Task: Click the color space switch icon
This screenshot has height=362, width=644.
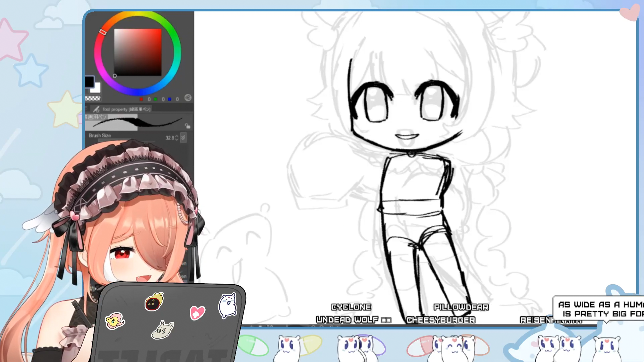Action: click(188, 98)
